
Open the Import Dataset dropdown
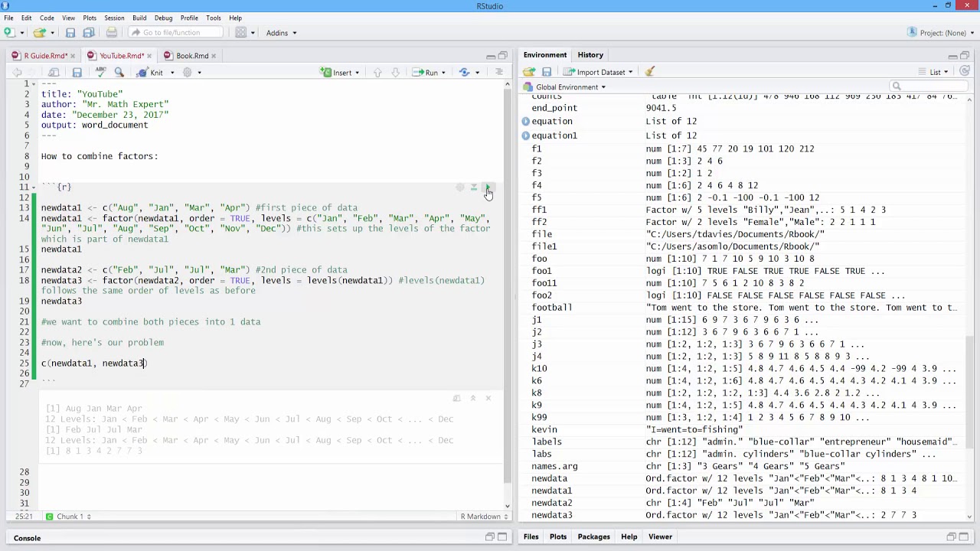pyautogui.click(x=599, y=72)
